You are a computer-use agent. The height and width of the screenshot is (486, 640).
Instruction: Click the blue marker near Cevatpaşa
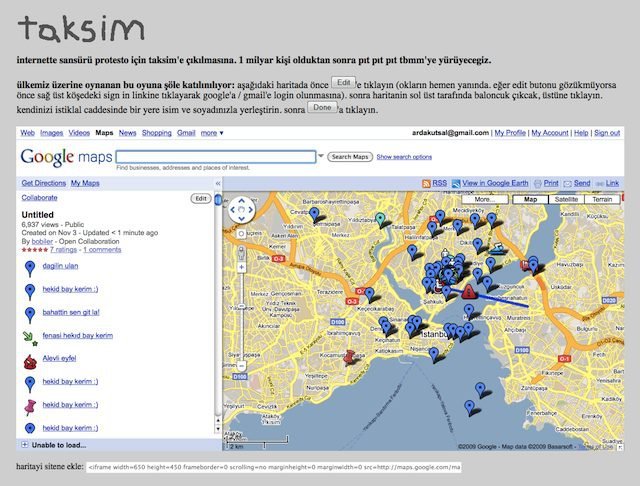314,215
